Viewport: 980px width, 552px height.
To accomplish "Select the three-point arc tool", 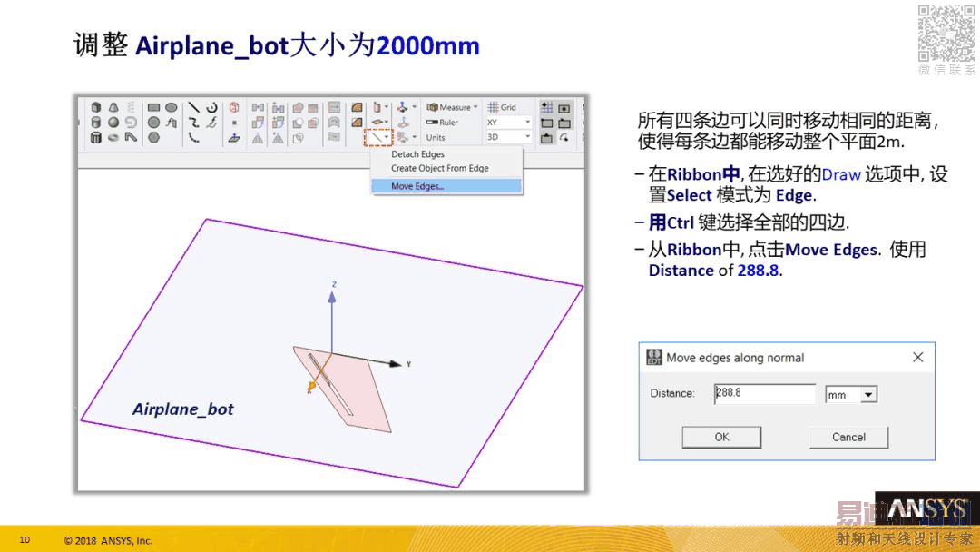I will pos(194,137).
